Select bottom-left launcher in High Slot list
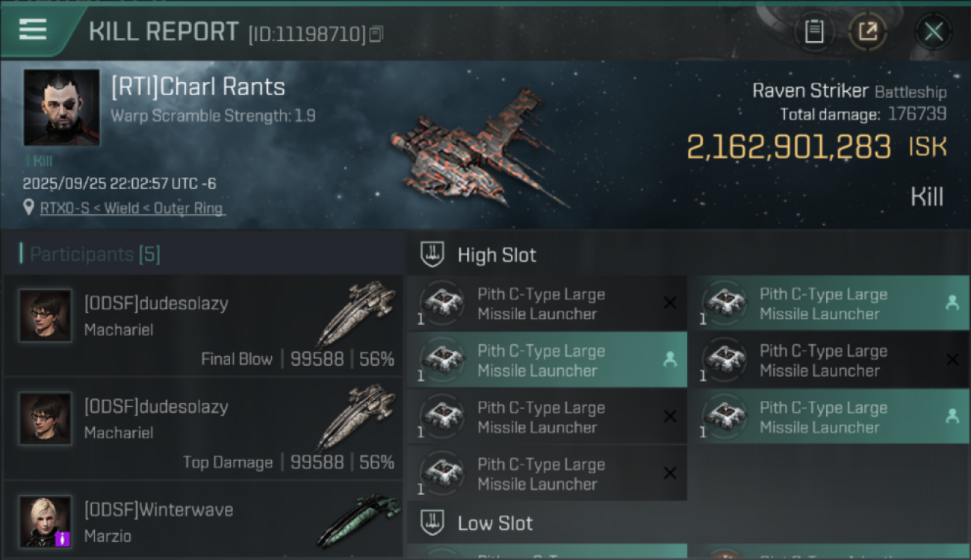The width and height of the screenshot is (971, 560). pos(547,474)
